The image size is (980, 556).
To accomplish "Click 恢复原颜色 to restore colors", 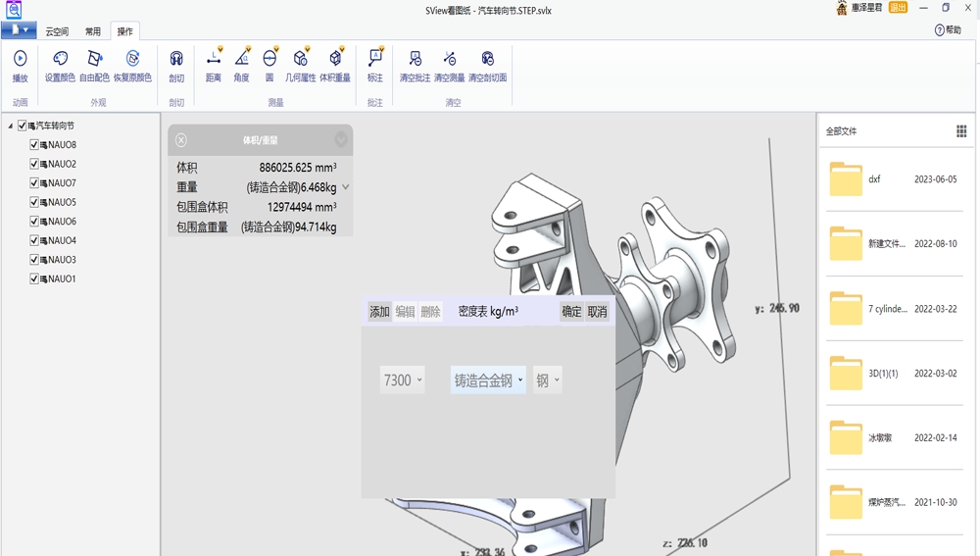I will pyautogui.click(x=132, y=60).
